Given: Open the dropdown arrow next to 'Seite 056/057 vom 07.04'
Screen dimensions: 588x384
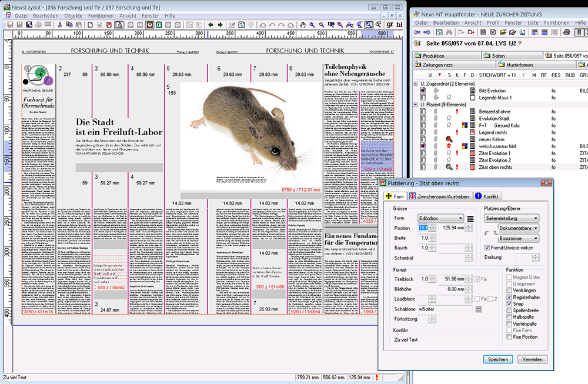Looking at the screenshot, I should pos(520,43).
